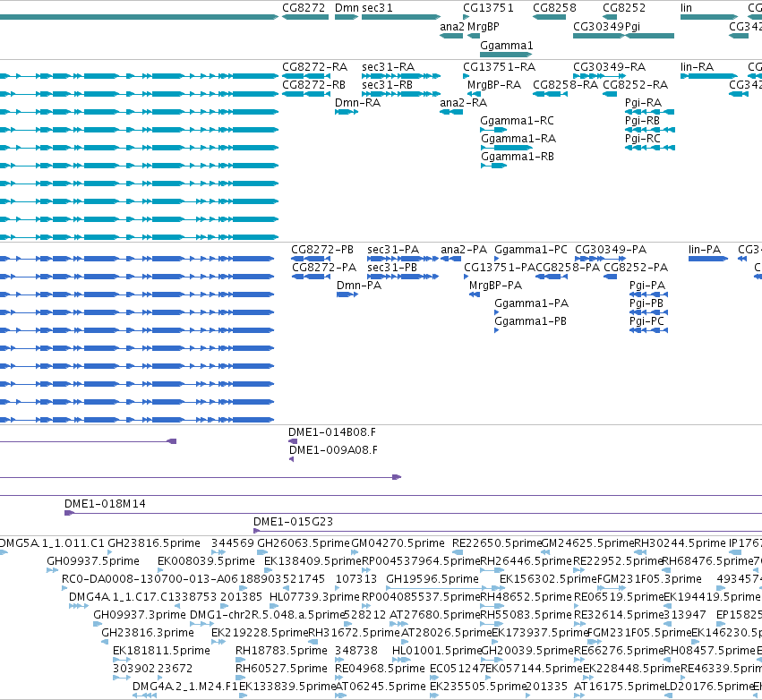Click the Ggamma1-PB protein label
762x700 pixels.
(530, 321)
